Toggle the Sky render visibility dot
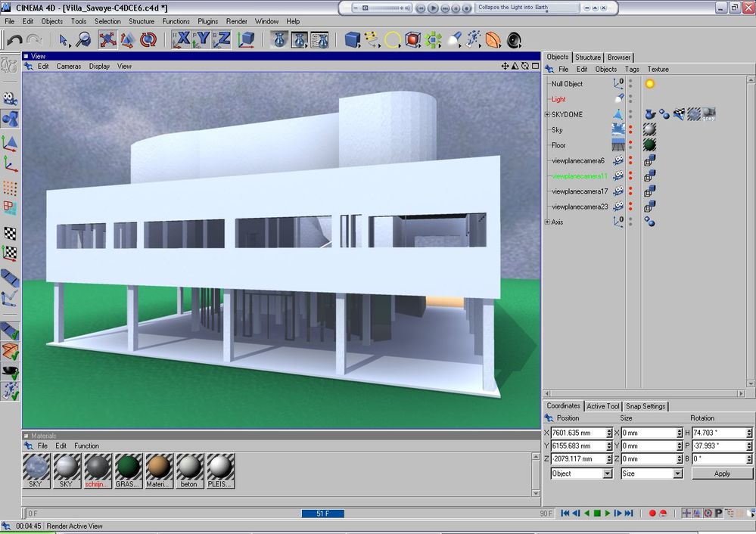 pyautogui.click(x=630, y=132)
